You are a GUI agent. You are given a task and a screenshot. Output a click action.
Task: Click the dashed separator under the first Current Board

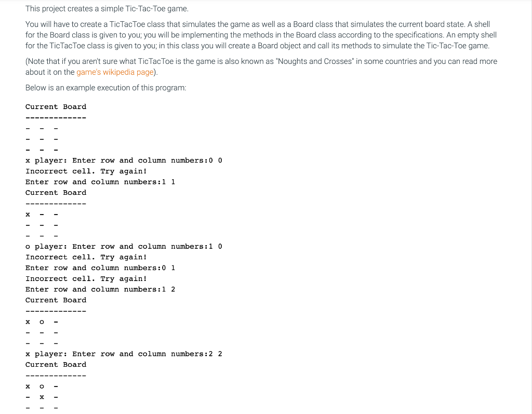[56, 118]
